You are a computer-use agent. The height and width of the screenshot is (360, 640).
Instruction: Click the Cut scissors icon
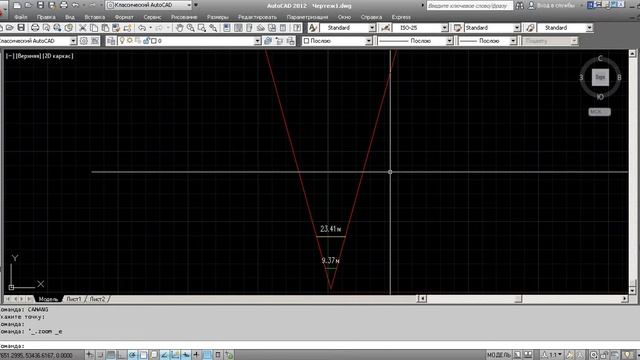click(x=82, y=28)
